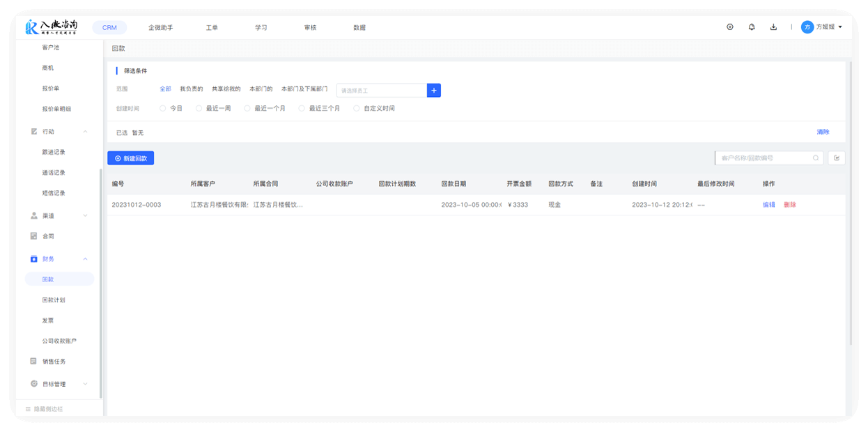Click the 行动 sidebar icon
The width and height of the screenshot is (868, 432).
(x=34, y=132)
